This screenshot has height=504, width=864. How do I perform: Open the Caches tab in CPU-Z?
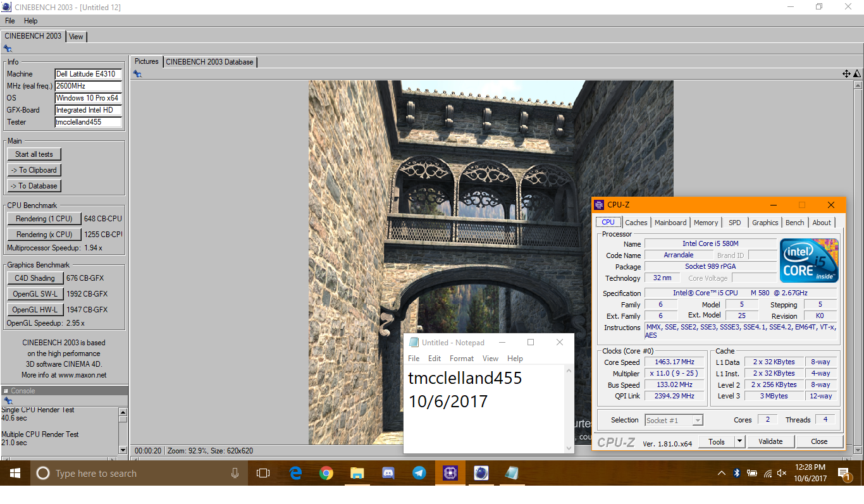636,223
